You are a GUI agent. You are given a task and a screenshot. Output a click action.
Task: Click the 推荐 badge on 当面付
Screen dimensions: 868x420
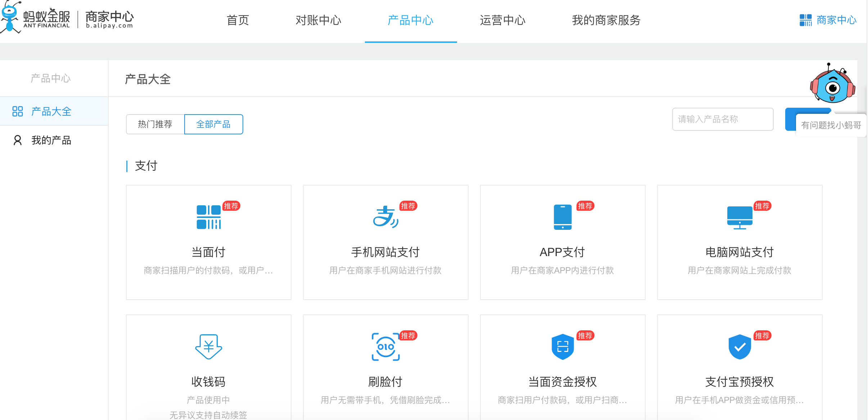coord(231,206)
